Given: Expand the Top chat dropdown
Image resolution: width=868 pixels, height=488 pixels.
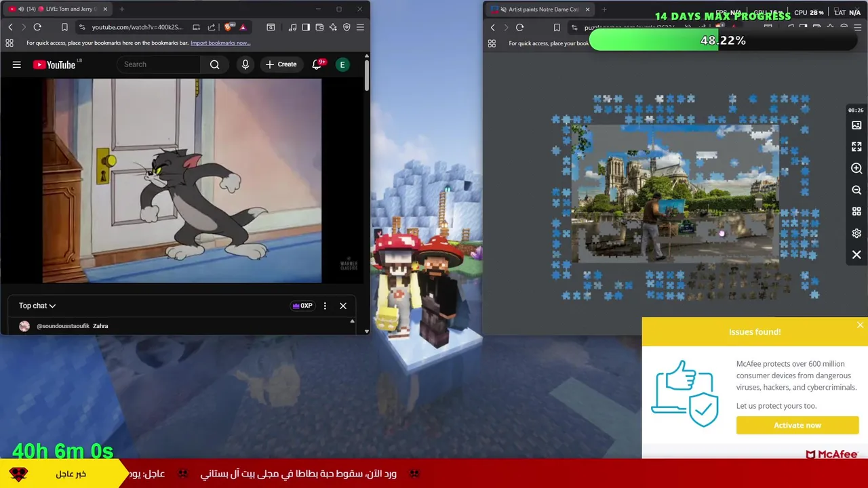Looking at the screenshot, I should (37, 306).
